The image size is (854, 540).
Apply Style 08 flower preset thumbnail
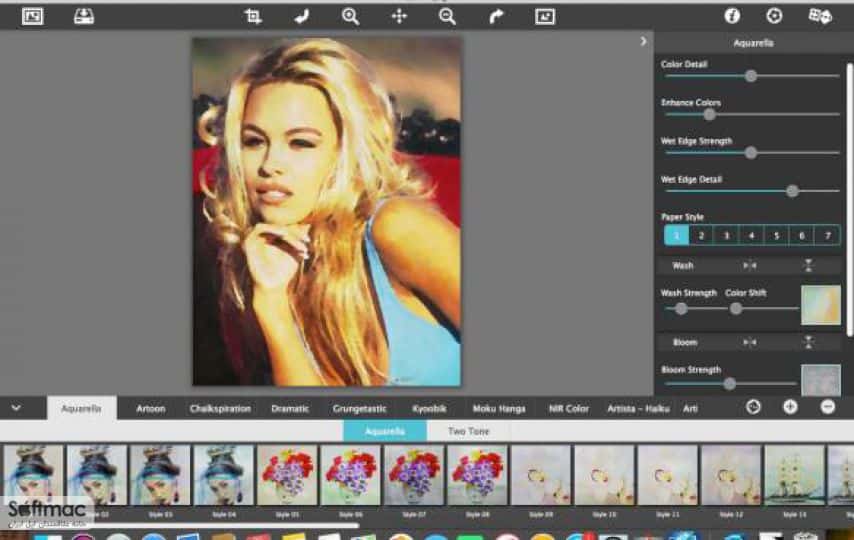pyautogui.click(x=478, y=475)
